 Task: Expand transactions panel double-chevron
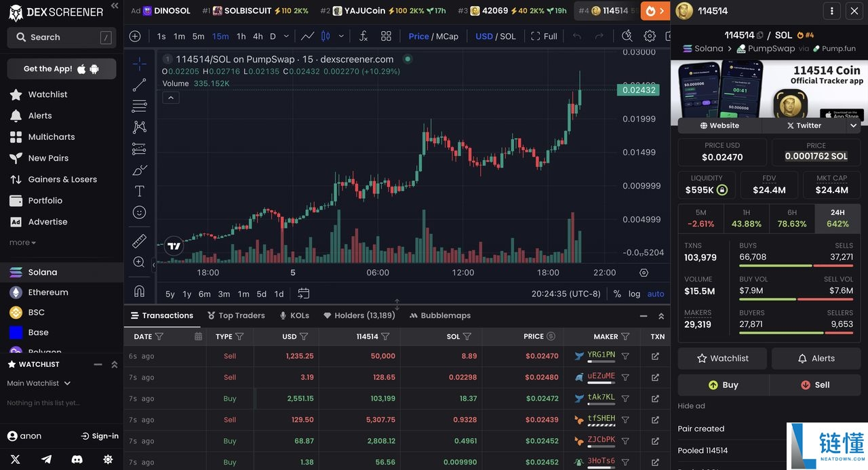point(661,316)
